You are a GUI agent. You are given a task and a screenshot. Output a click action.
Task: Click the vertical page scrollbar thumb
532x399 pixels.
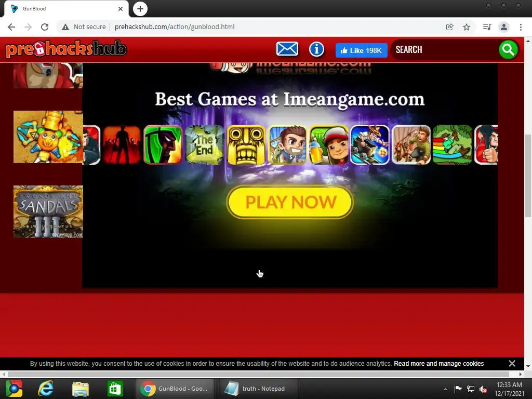(x=528, y=176)
